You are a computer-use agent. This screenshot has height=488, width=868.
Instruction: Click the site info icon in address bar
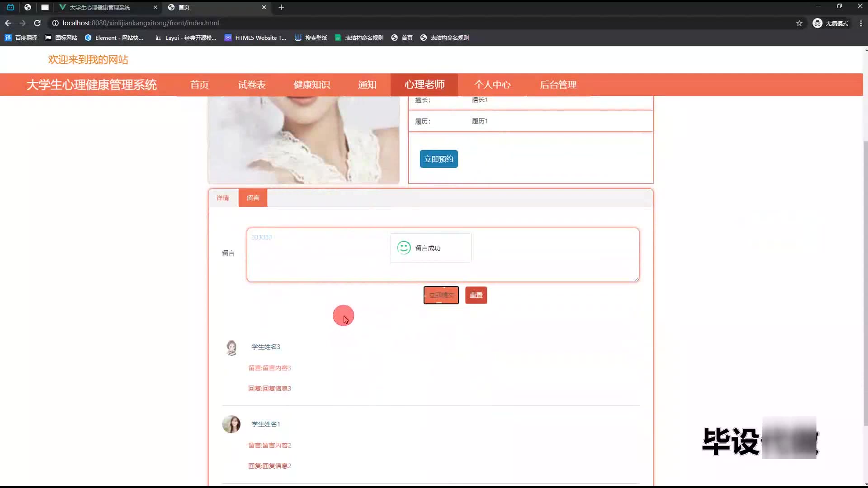coord(55,23)
